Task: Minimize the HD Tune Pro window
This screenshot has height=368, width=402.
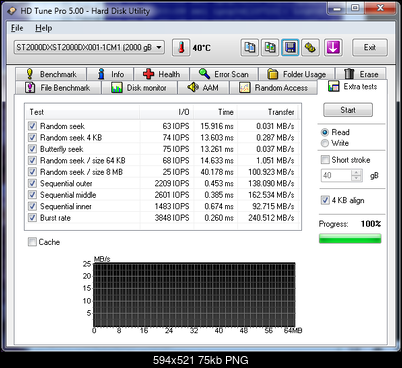Action: coord(337,8)
